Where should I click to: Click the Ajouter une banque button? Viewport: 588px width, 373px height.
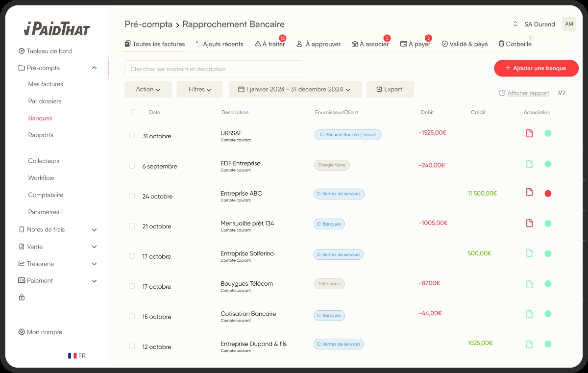tap(536, 68)
